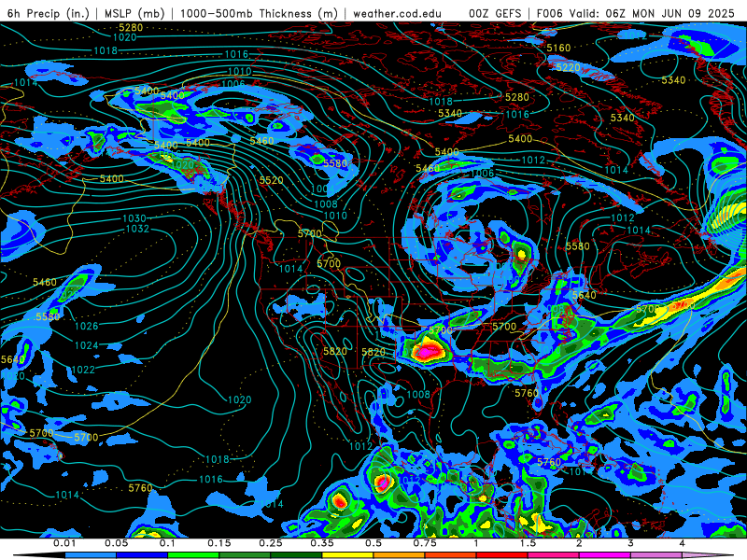Click the 5220 thickness contour label
The image size is (747, 560).
point(568,67)
